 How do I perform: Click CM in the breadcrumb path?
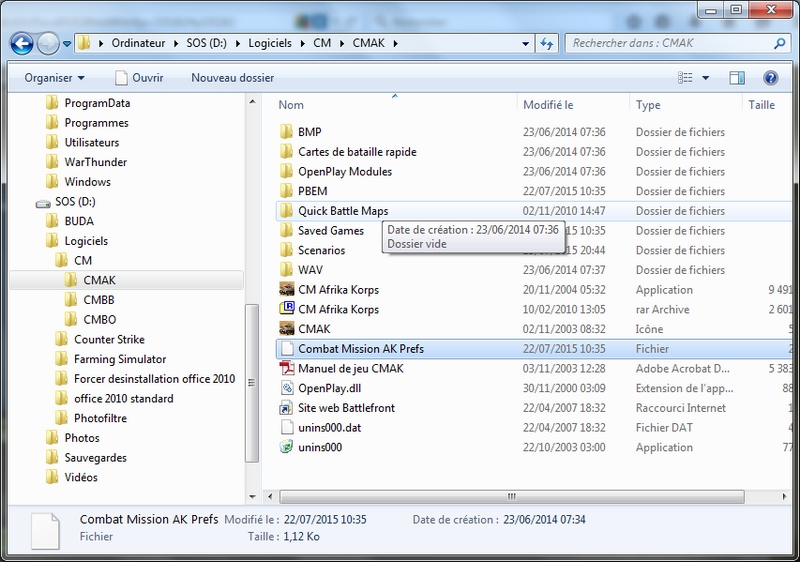coord(322,43)
